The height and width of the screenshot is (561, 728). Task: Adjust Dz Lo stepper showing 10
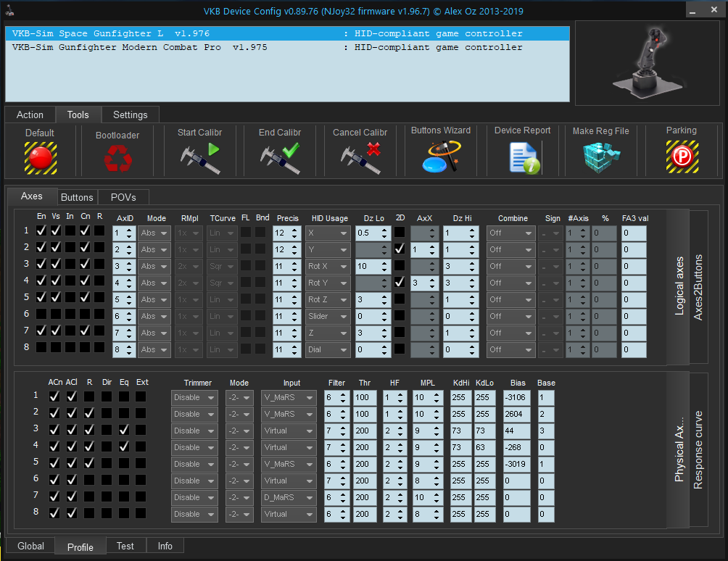coord(384,266)
